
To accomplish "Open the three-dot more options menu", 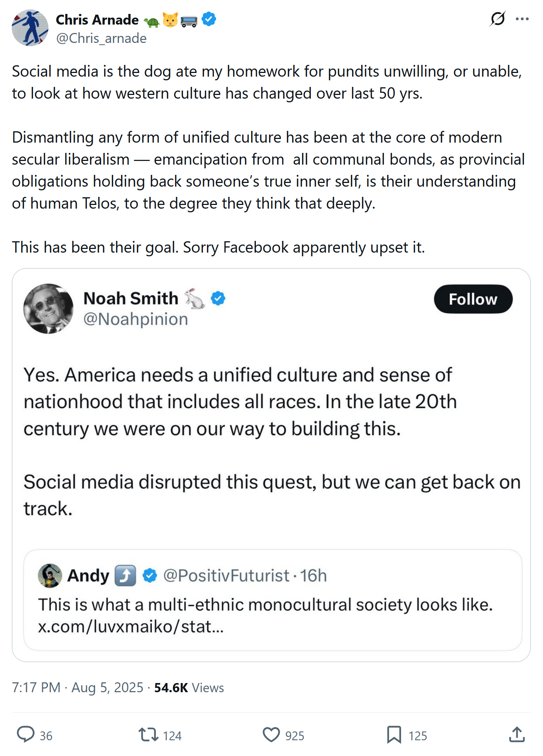I will click(522, 19).
